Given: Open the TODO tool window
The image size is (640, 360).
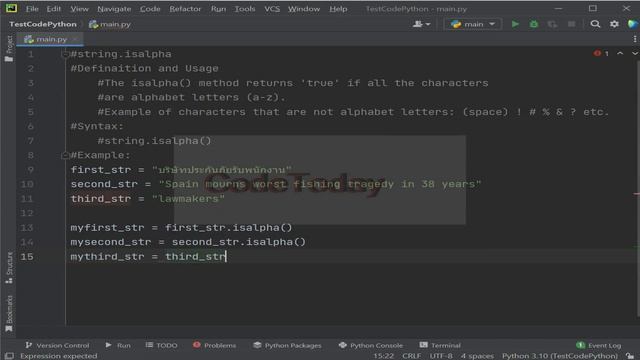Looking at the screenshot, I should 162,345.
